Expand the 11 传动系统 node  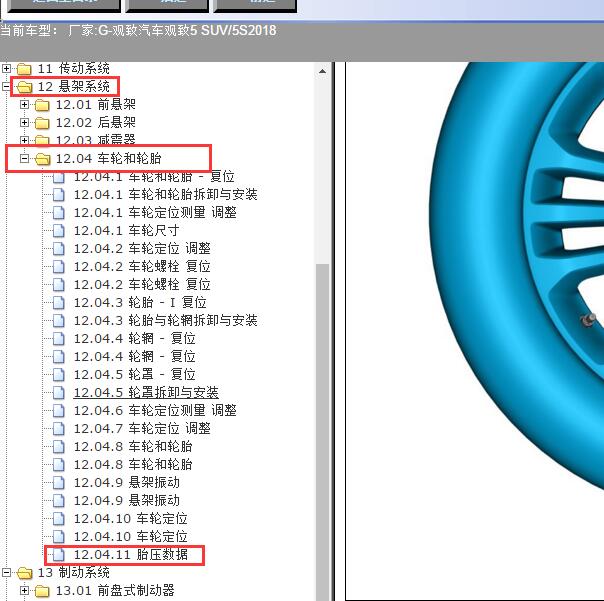coord(6,69)
